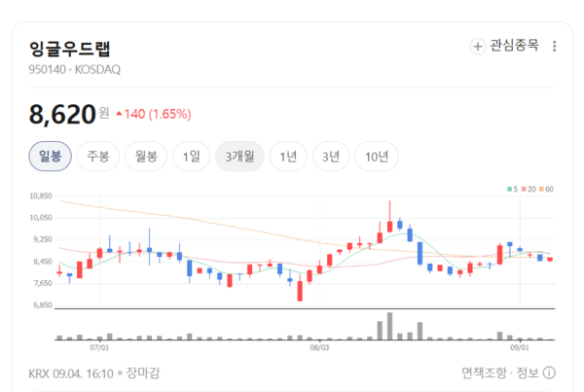The image size is (584, 392).
Task: Click the pink 20-day moving average legend
Action: pyautogui.click(x=529, y=189)
